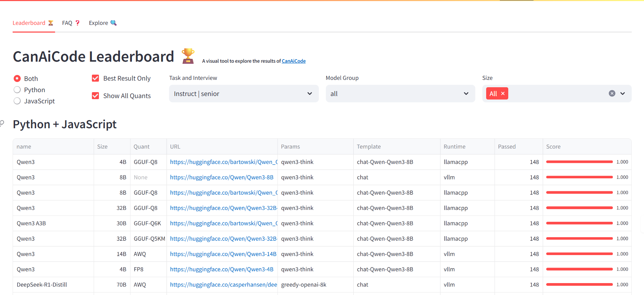Click the score bar in DeepSeek-R1-Distill row
This screenshot has width=644, height=295.
click(579, 285)
